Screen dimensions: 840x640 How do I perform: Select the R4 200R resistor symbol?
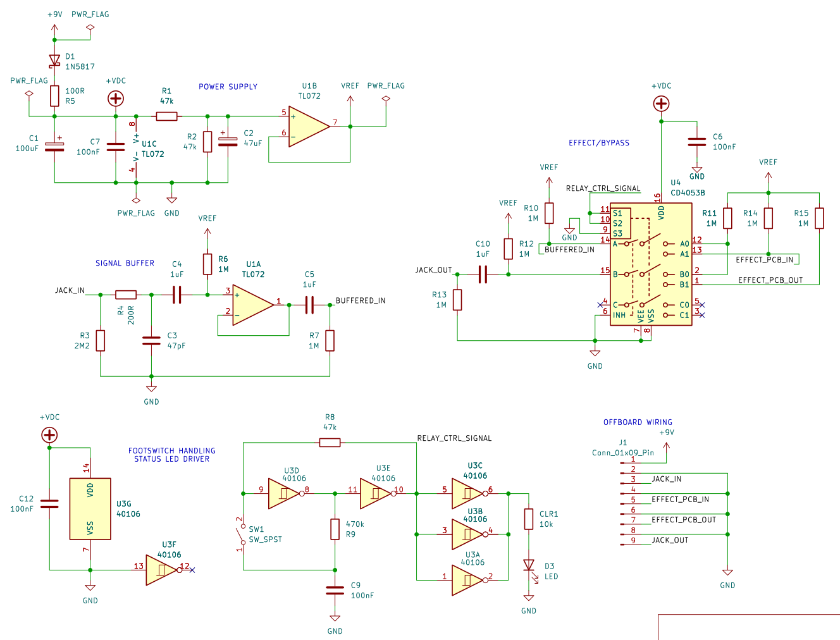click(126, 295)
